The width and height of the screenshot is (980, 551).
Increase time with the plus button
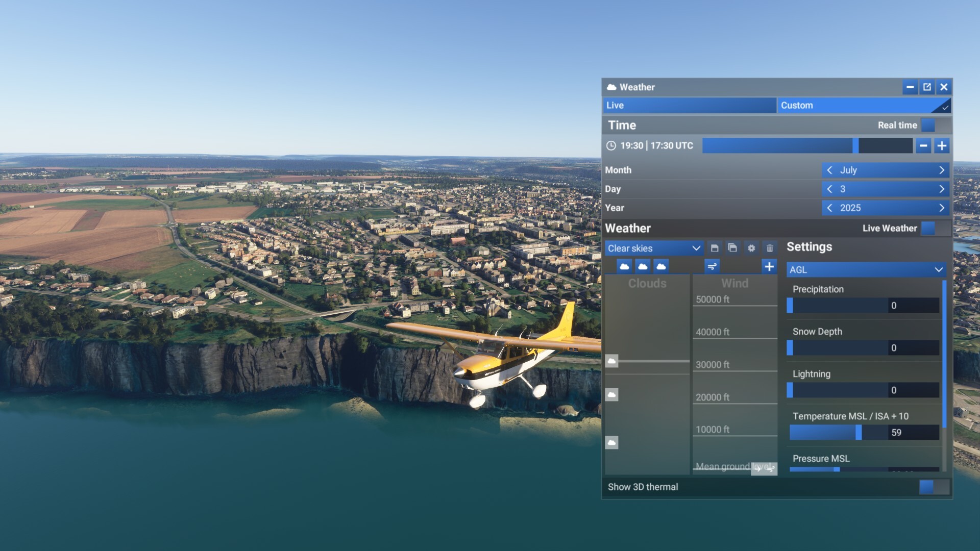tap(942, 146)
